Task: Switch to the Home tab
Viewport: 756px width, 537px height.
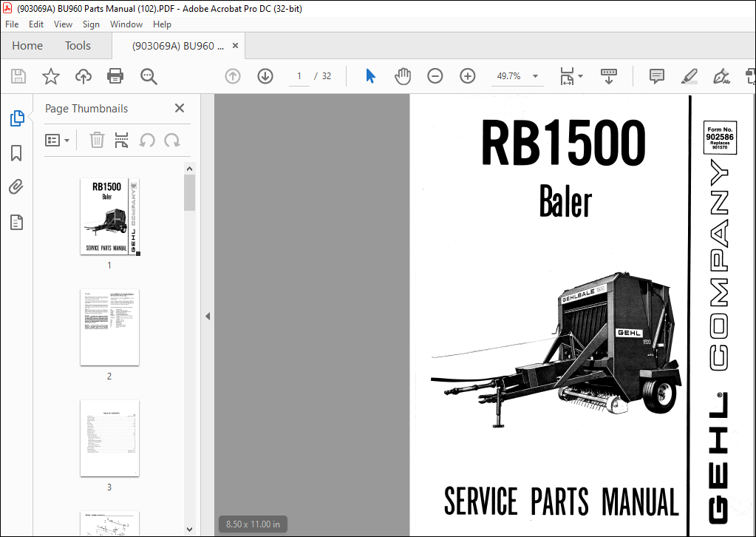Action: pos(27,46)
